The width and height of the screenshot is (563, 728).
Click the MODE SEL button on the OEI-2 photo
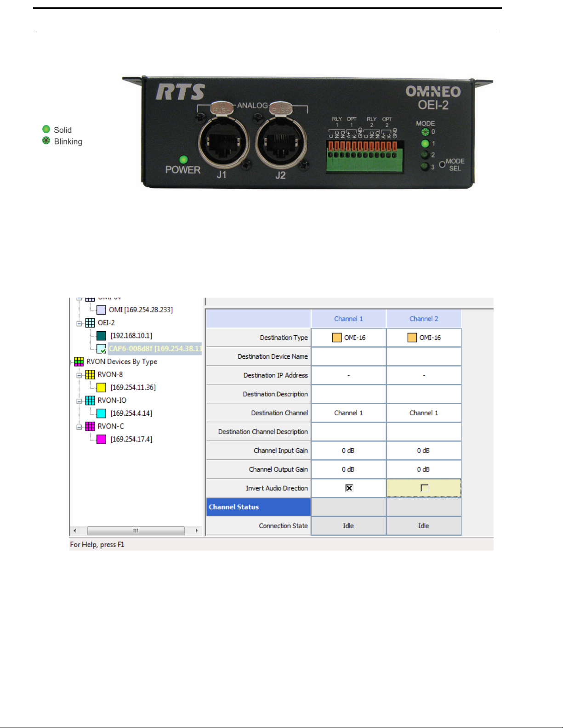[x=442, y=164]
